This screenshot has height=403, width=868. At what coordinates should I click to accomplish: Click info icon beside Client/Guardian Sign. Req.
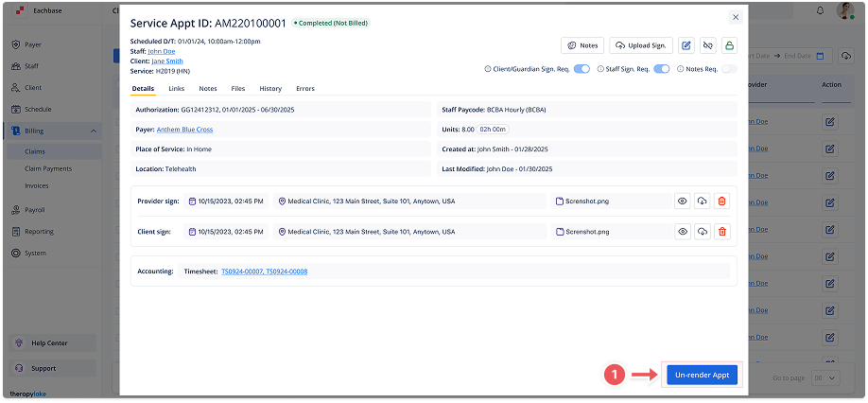click(x=488, y=69)
